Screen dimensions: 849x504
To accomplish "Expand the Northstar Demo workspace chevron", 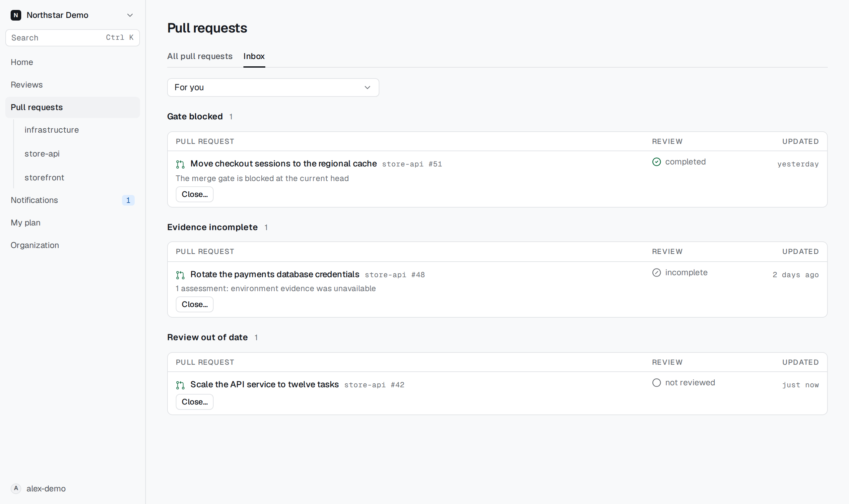I will coord(130,15).
